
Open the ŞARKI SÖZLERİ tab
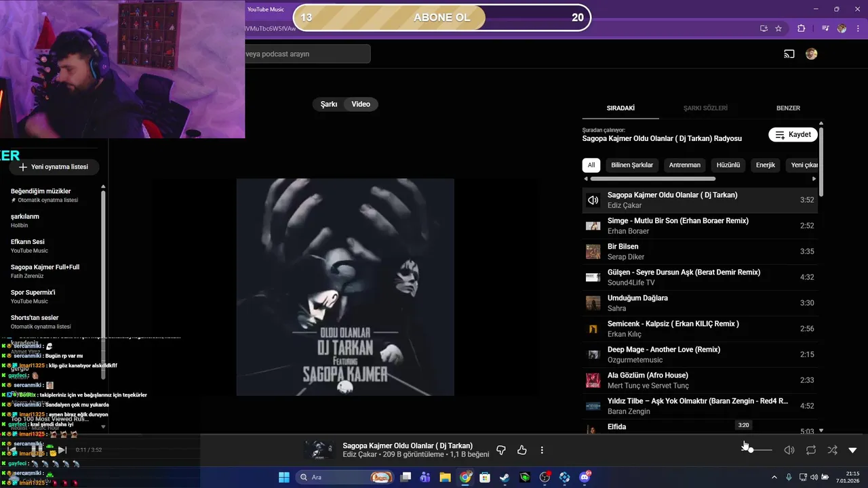705,108
